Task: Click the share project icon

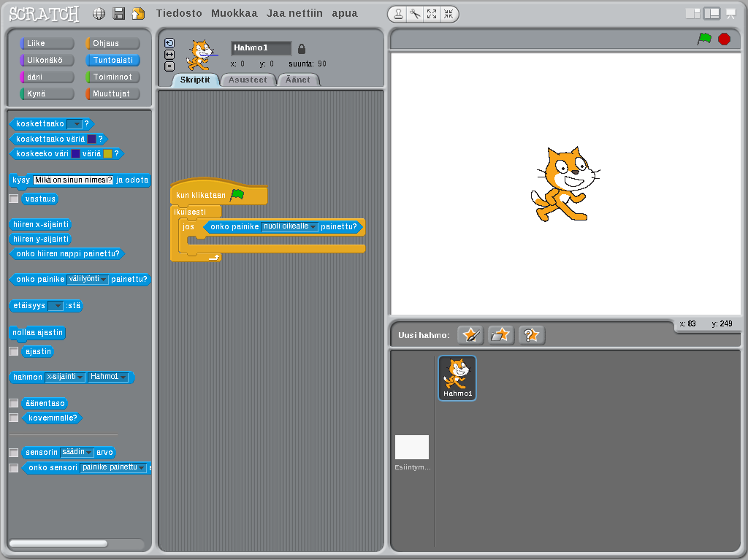Action: coord(138,14)
